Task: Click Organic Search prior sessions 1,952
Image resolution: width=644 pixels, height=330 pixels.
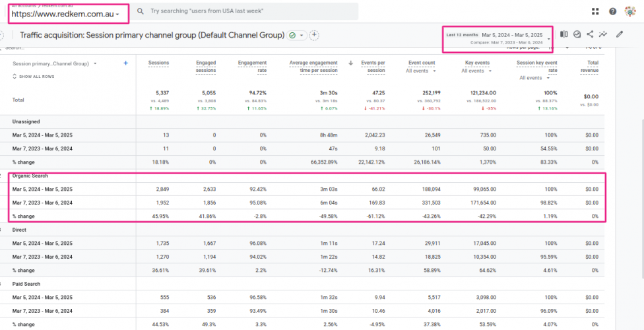Action: coord(162,203)
